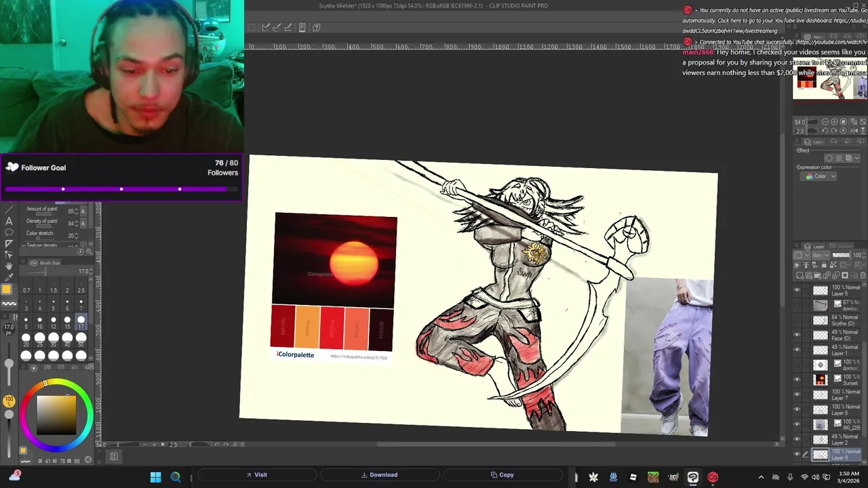Open layer blending mode dropdown
868x488 pixels.
coord(821,255)
